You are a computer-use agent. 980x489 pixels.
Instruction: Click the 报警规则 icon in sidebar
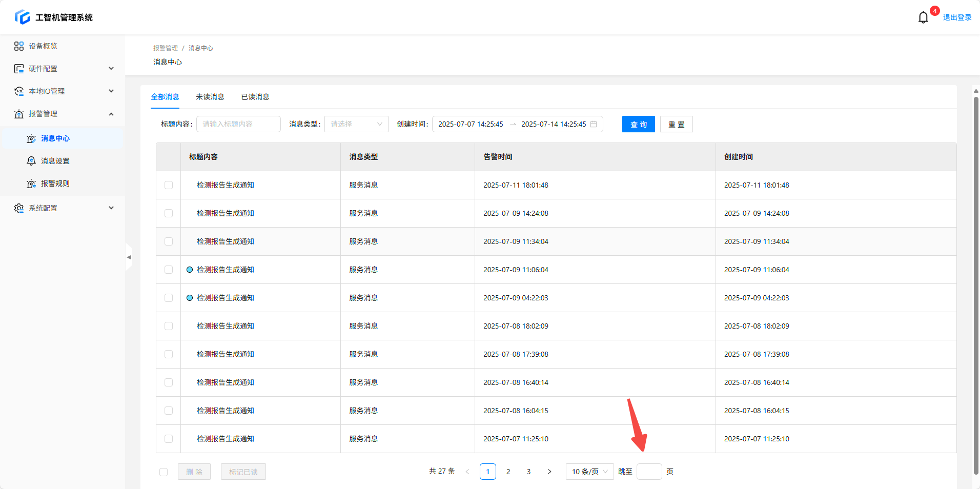coord(31,184)
